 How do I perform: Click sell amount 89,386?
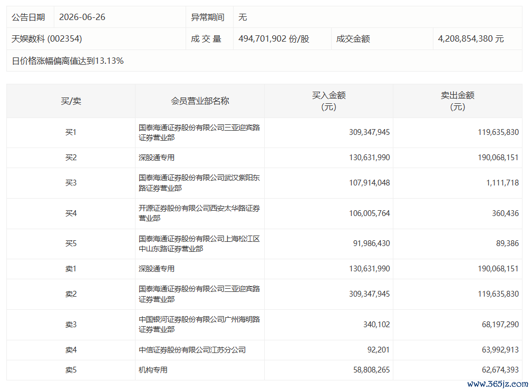click(508, 243)
